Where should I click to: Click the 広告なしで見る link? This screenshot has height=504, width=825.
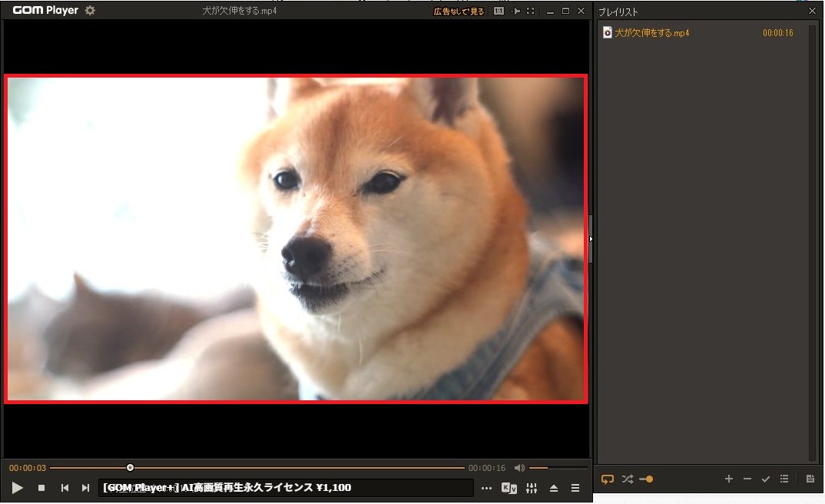pos(459,12)
